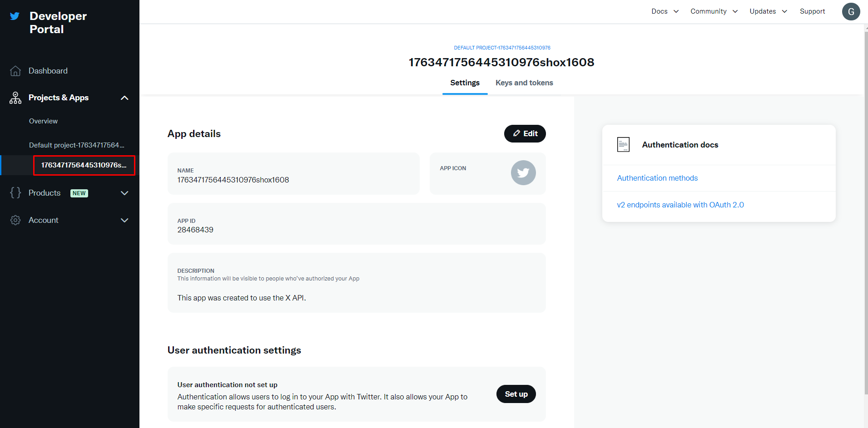Click the Account gear icon
This screenshot has width=868, height=428.
click(x=15, y=220)
